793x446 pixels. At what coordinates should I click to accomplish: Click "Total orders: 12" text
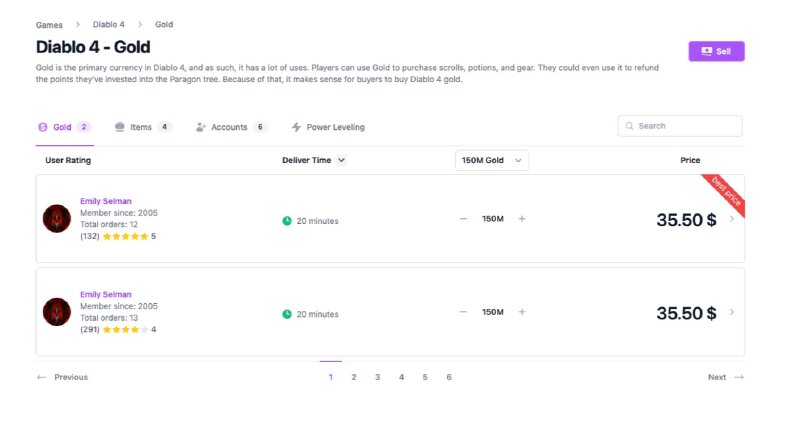click(109, 225)
